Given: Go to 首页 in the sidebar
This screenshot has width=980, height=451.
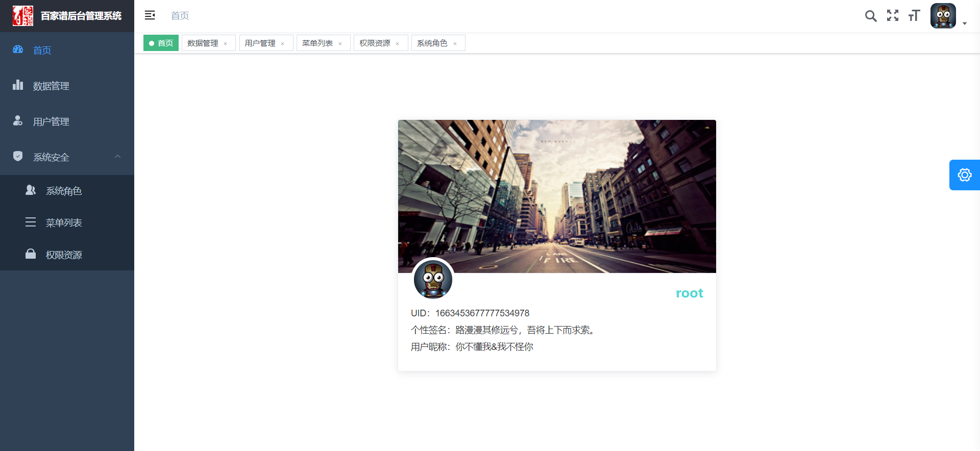Looking at the screenshot, I should coord(42,50).
